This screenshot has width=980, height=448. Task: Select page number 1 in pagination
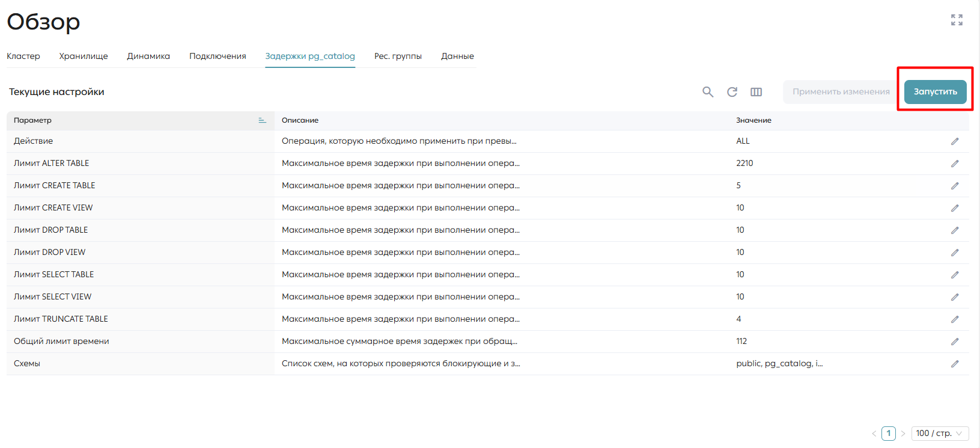(888, 433)
